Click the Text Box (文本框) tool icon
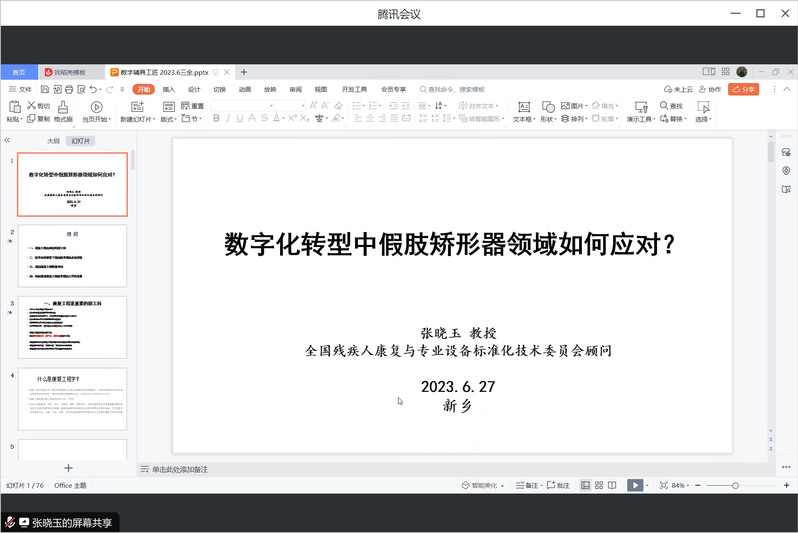 click(522, 106)
